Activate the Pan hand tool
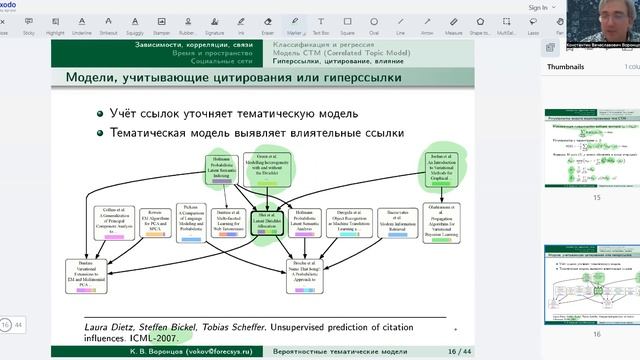The height and width of the screenshot is (360, 640). point(560,26)
